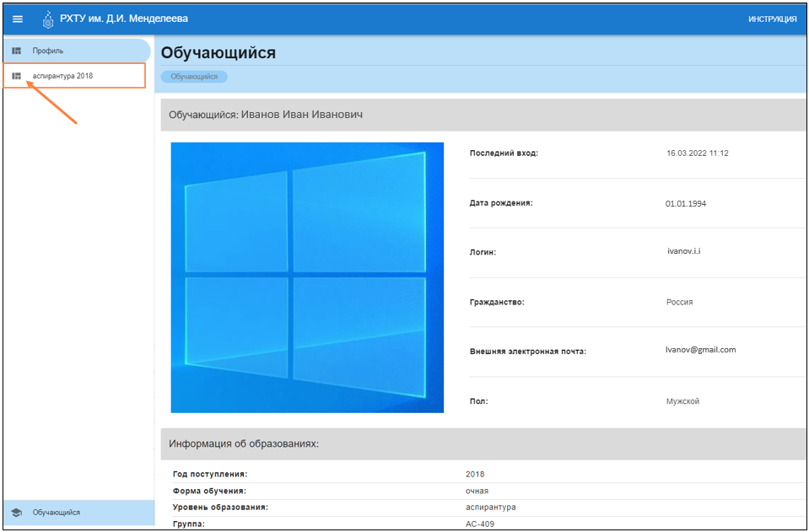Click the large Обучающийся page title
The height and width of the screenshot is (532, 809).
[218, 53]
